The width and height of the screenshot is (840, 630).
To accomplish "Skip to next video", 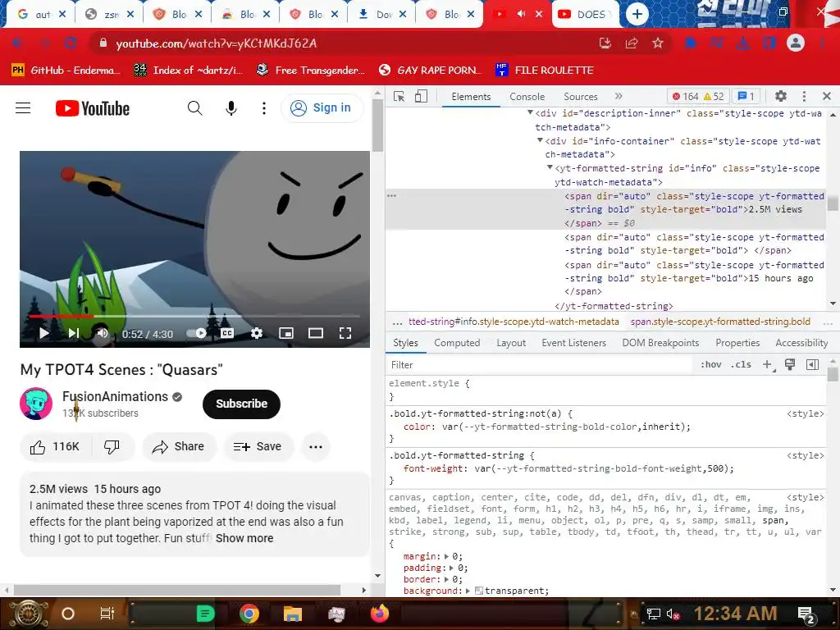I will pos(73,333).
